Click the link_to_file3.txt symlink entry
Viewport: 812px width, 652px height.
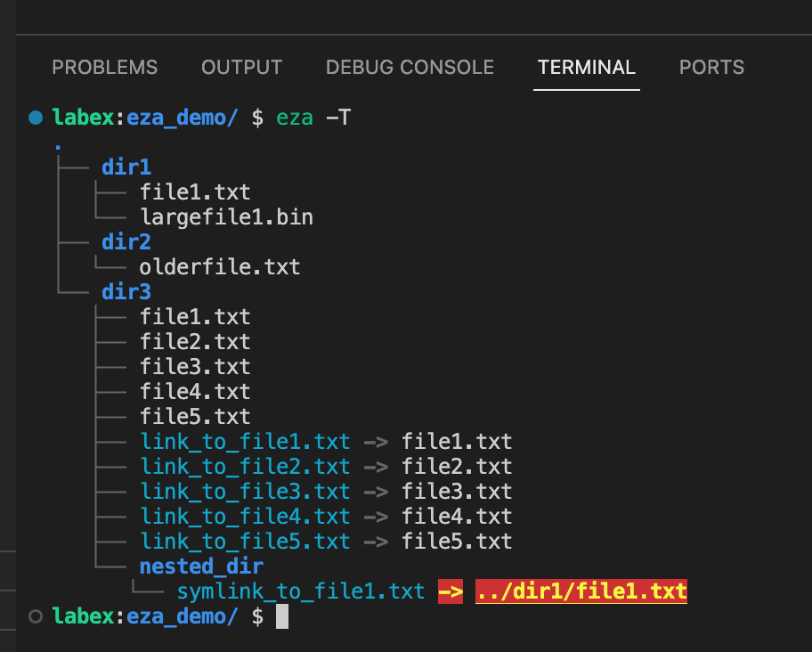click(245, 491)
